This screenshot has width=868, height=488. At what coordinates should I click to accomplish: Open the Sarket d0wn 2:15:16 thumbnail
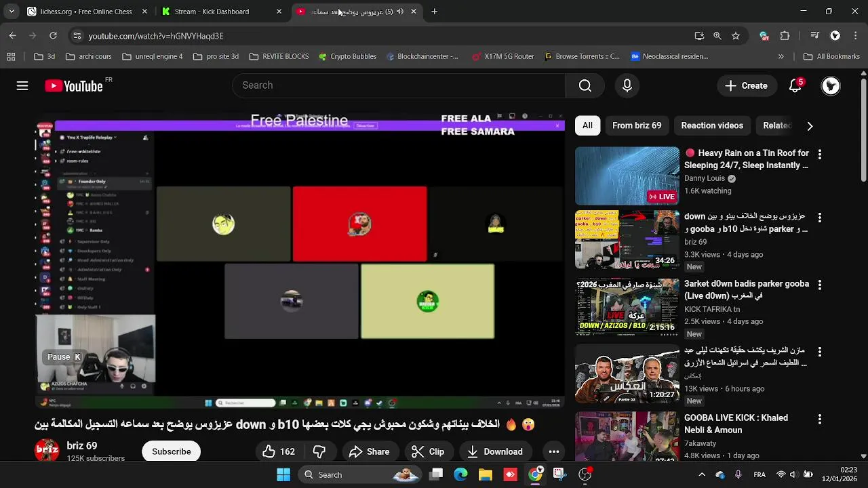tap(627, 308)
